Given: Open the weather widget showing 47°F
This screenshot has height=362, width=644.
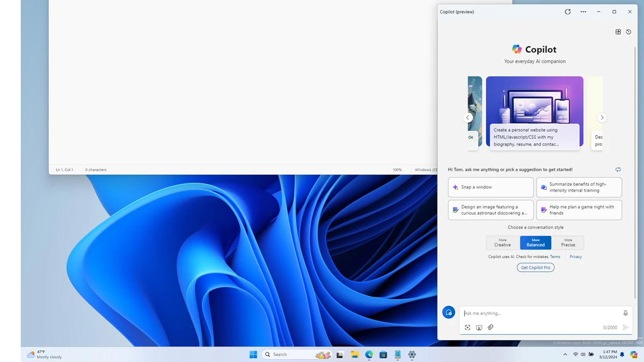Looking at the screenshot, I should pos(44,354).
